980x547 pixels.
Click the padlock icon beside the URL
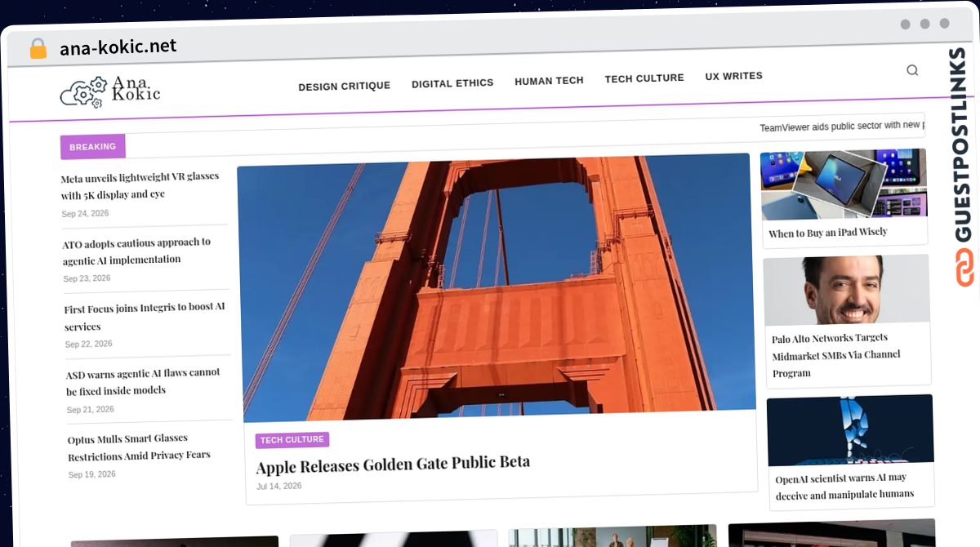coord(38,48)
